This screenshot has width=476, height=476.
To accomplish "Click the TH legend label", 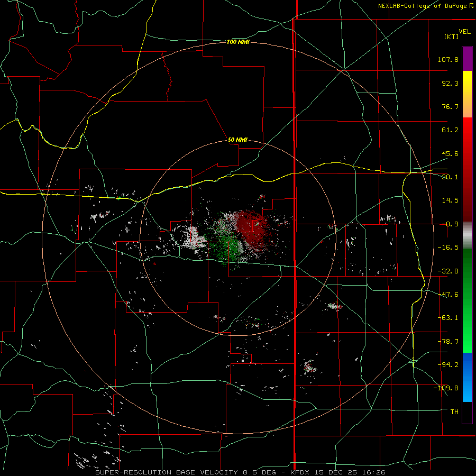I will 454,411.
